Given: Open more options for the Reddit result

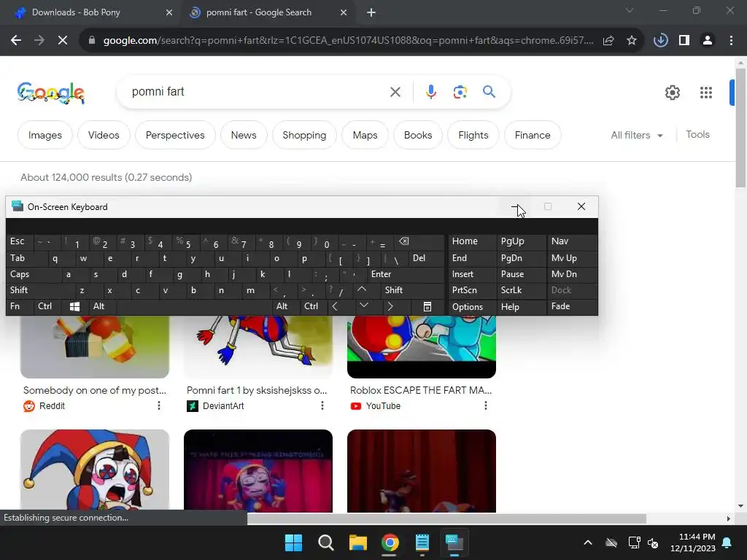Looking at the screenshot, I should [x=158, y=405].
